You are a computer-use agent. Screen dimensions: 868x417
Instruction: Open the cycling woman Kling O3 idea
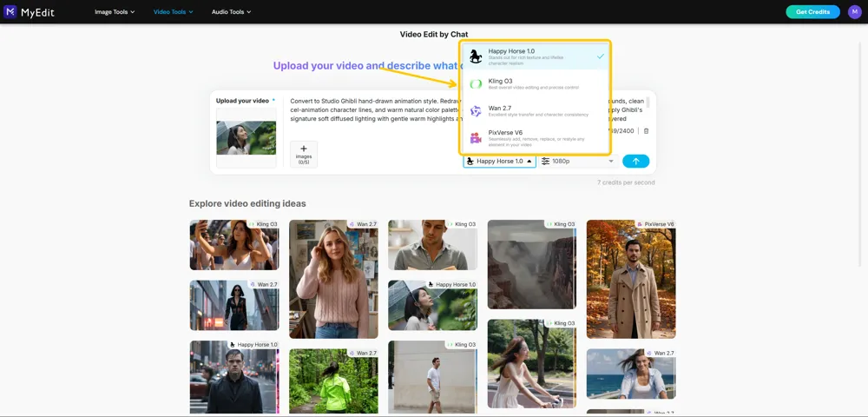click(532, 363)
